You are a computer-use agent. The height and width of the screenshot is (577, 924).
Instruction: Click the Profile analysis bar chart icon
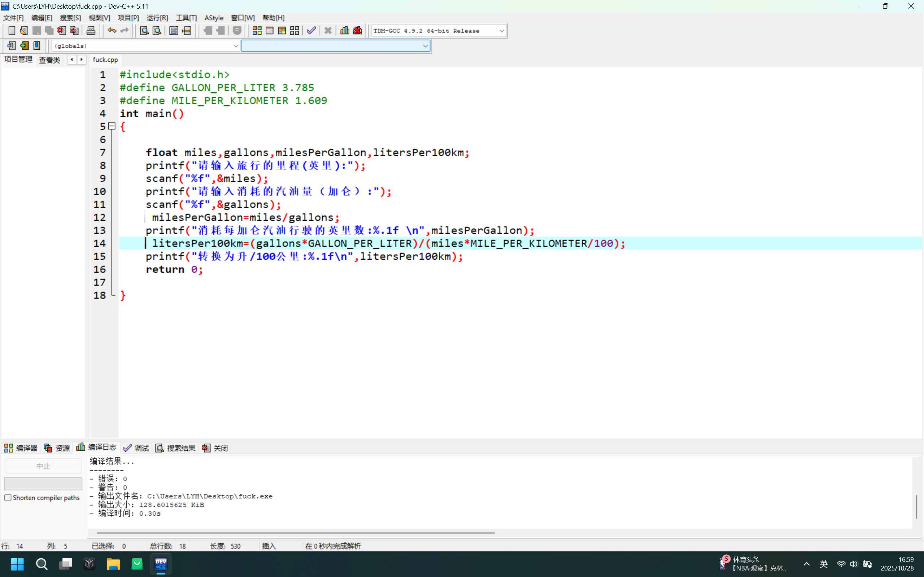[345, 31]
